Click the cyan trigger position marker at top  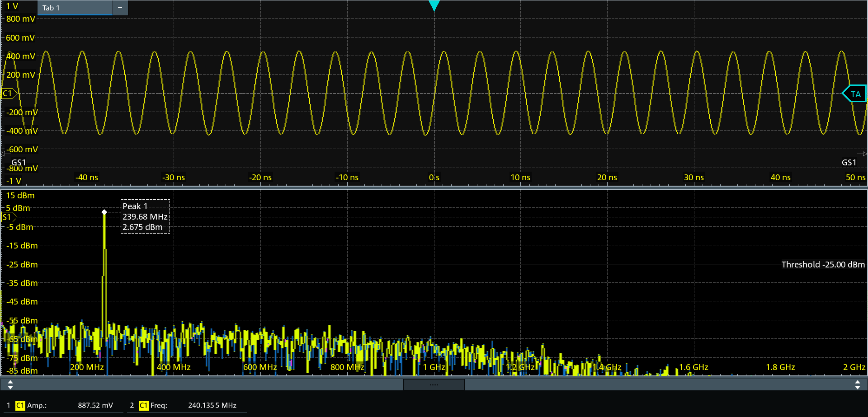tap(434, 6)
